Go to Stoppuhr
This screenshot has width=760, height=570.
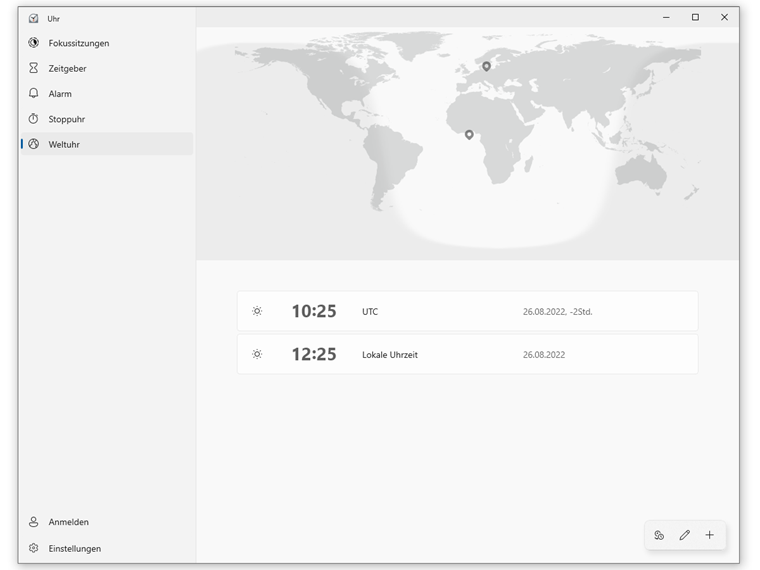107,119
